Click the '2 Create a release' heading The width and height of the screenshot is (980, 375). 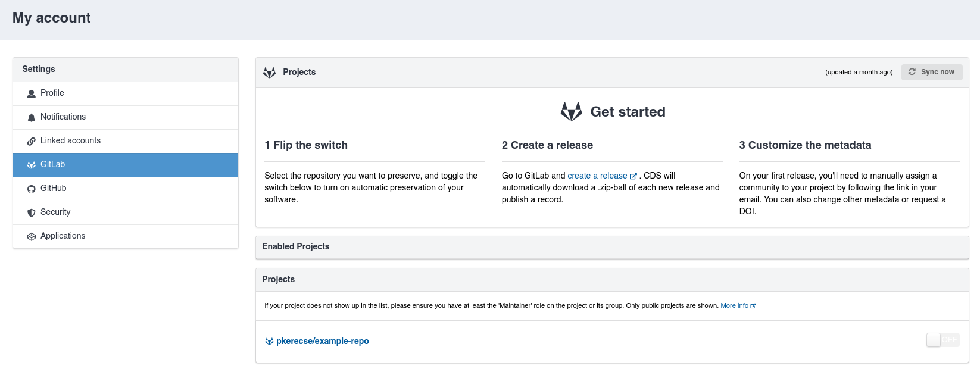pos(547,145)
